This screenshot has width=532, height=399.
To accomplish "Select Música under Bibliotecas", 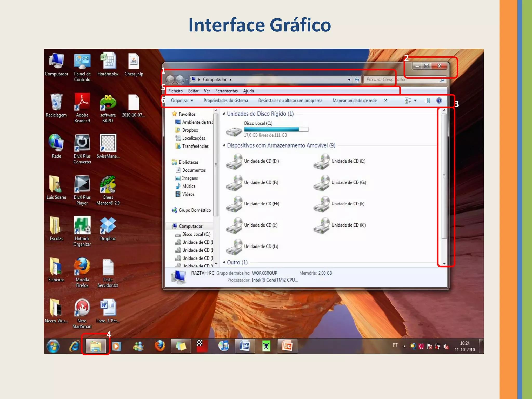I will pos(186,186).
